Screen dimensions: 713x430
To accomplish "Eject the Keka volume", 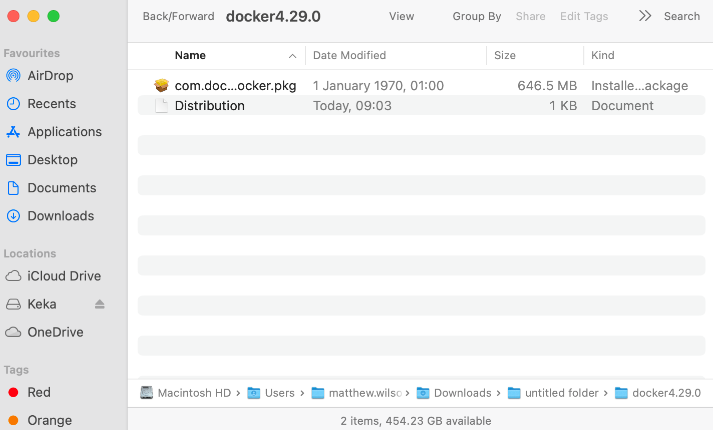I will point(100,304).
